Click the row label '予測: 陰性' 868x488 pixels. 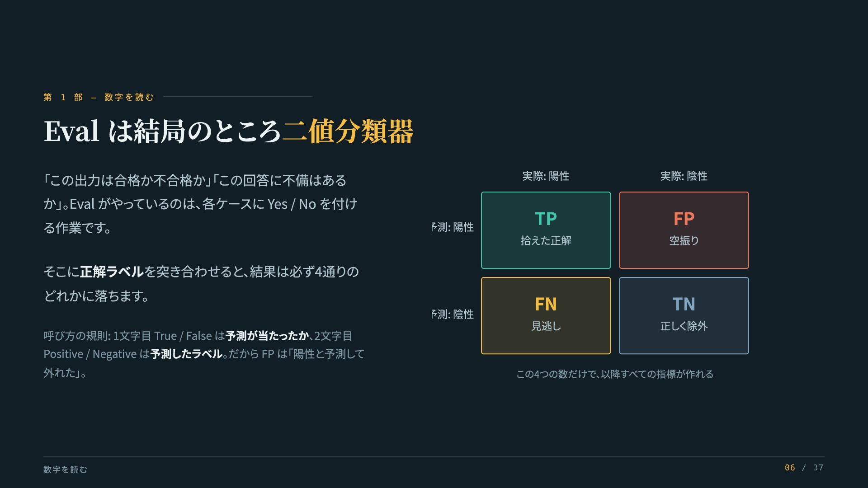point(453,314)
